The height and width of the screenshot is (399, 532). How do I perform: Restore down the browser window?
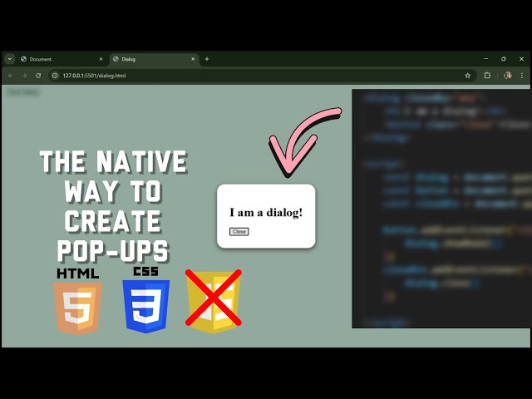pos(504,59)
